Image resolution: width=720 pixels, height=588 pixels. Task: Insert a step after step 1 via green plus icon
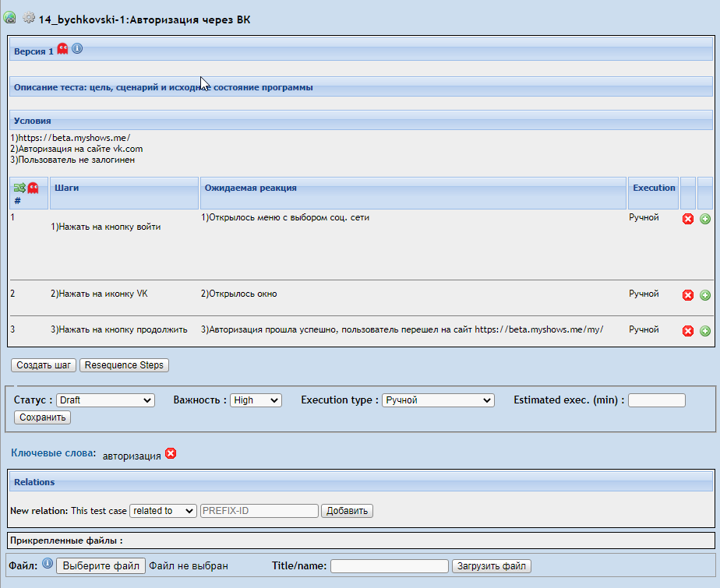coord(704,220)
